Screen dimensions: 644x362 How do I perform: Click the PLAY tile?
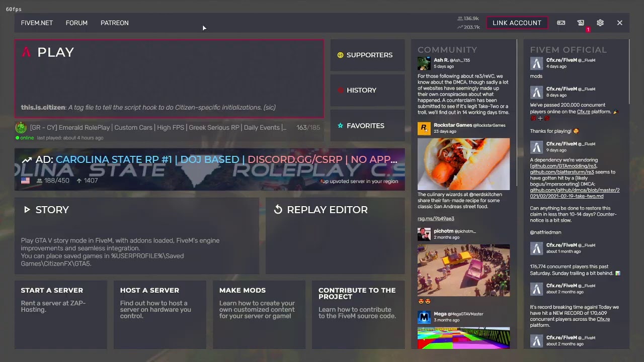[x=169, y=78]
